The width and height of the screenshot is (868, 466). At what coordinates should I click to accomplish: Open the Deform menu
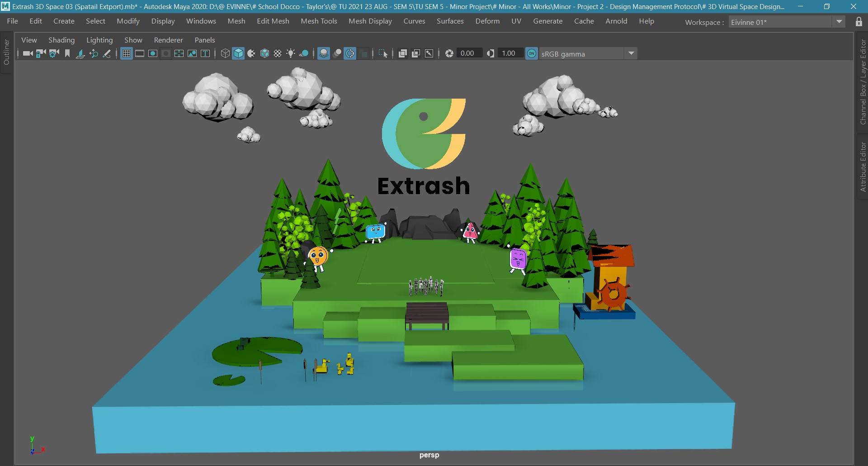[487, 21]
